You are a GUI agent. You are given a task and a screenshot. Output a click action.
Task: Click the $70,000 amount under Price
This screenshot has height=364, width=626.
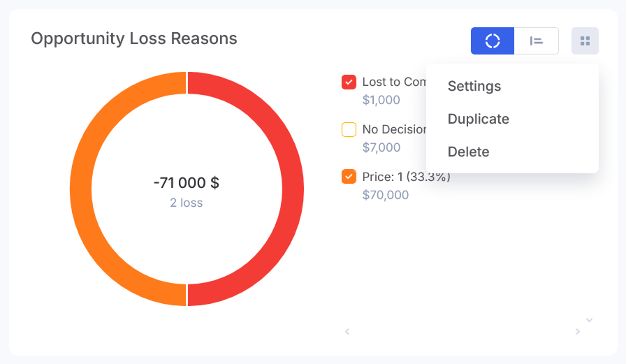click(386, 195)
